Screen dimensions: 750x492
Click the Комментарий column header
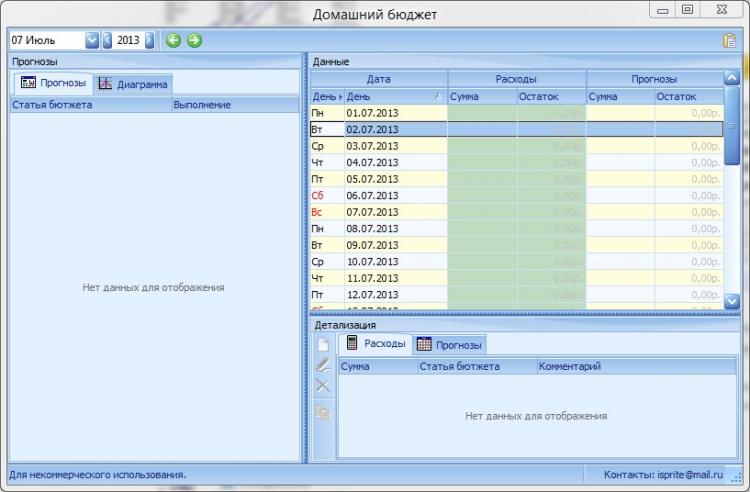click(570, 367)
